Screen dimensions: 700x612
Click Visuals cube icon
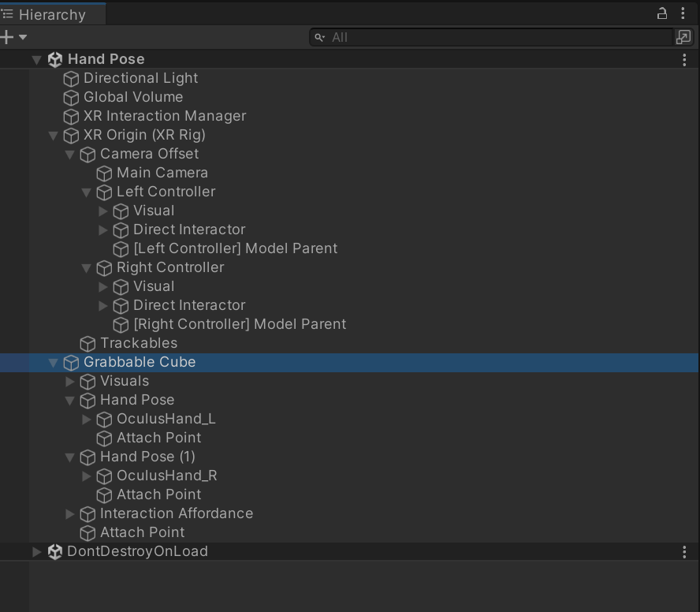tap(87, 382)
